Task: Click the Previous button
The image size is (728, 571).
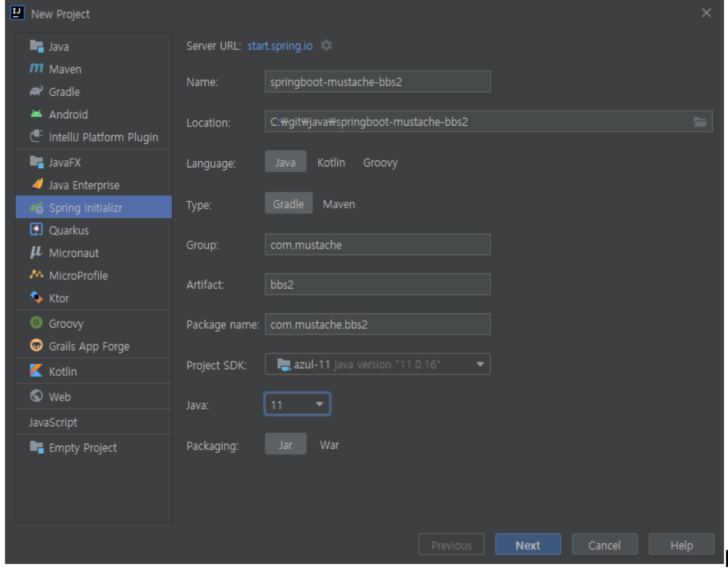Action: click(451, 545)
